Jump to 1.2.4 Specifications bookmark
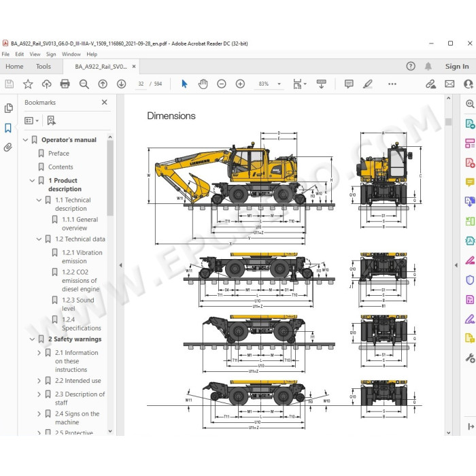Viewport: 476px width, 476px height. coord(82,324)
